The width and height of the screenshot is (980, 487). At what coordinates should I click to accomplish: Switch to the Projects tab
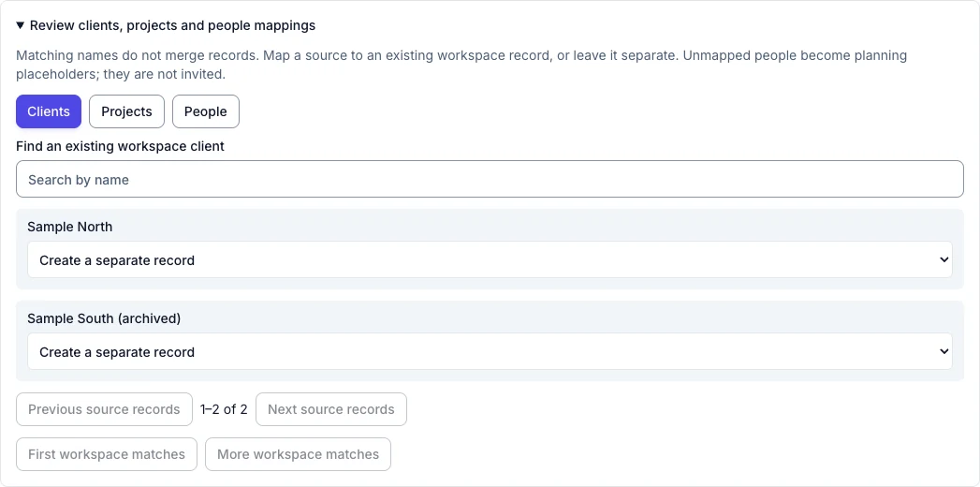pyautogui.click(x=127, y=111)
